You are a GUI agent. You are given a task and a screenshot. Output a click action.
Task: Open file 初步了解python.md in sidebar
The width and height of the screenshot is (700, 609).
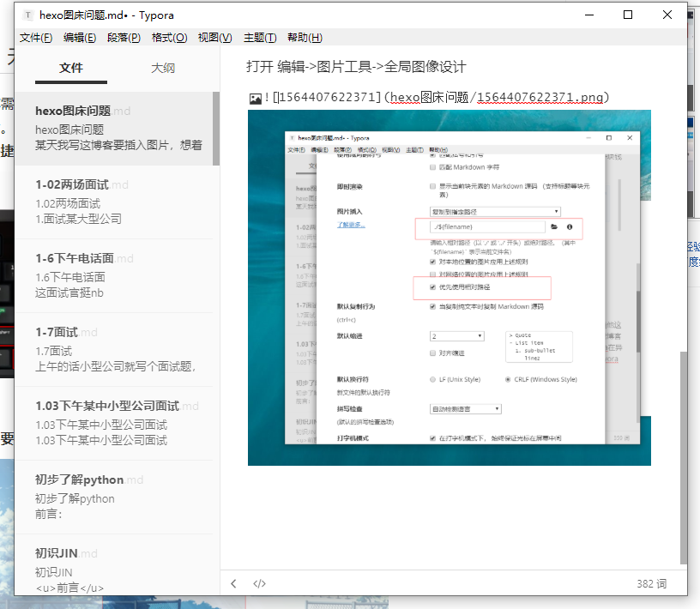(114, 497)
